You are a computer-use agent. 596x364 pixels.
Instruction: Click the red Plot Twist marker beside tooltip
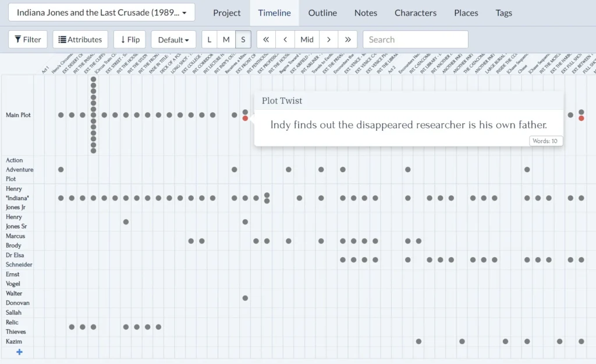245,119
